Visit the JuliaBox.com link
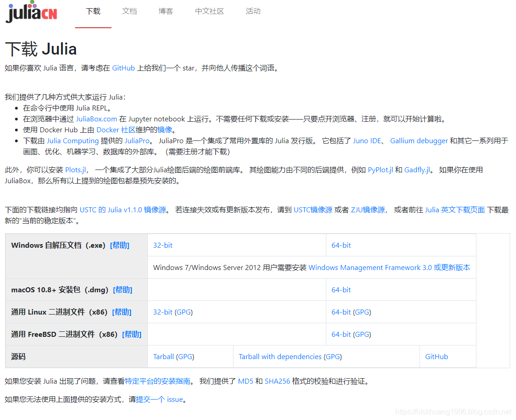This screenshot has width=516, height=420. point(96,119)
